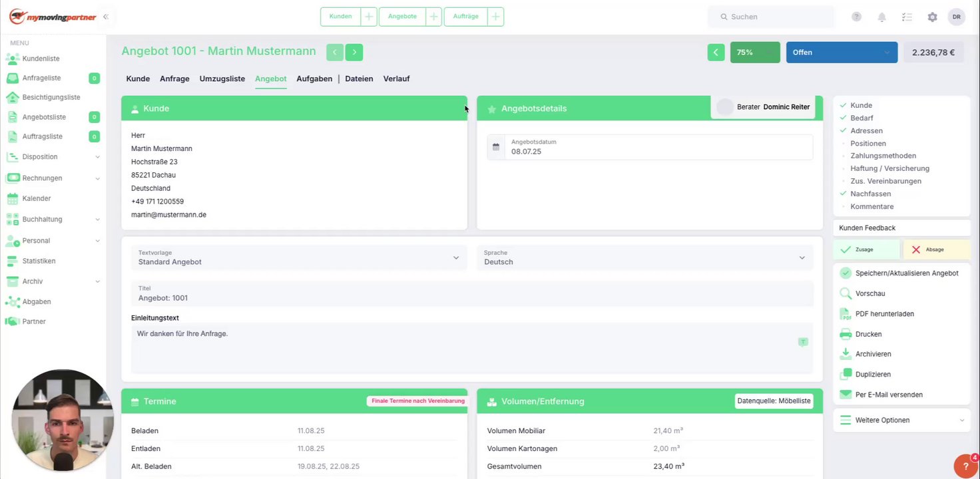Click the Duplizieren icon

tap(846, 374)
